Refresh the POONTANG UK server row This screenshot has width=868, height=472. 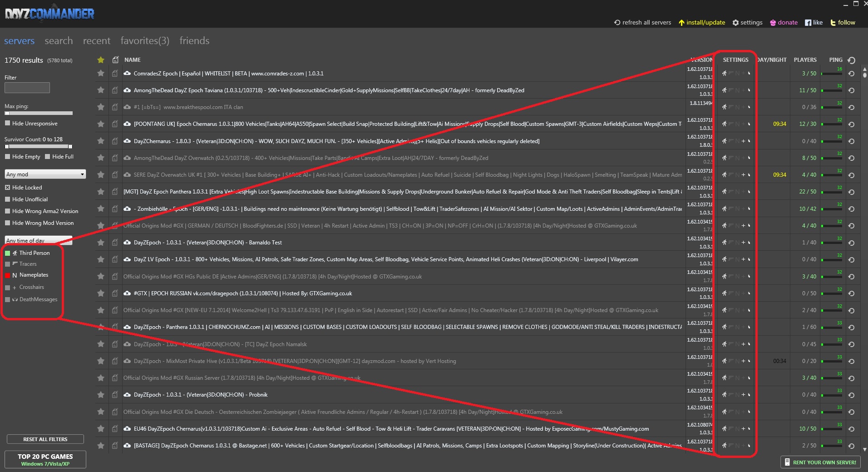[851, 124]
